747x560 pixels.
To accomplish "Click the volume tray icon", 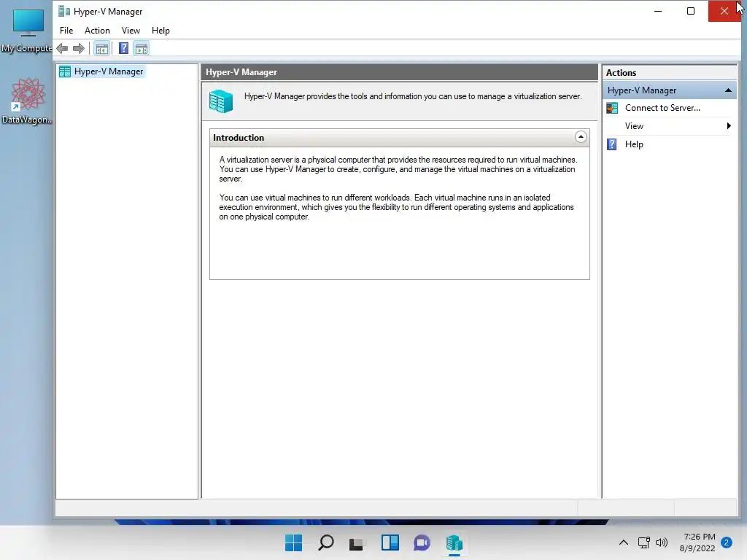I will 662,542.
